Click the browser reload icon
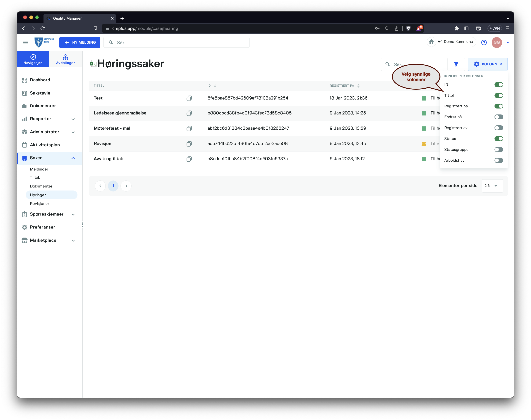The height and width of the screenshot is (420, 531). [x=43, y=28]
